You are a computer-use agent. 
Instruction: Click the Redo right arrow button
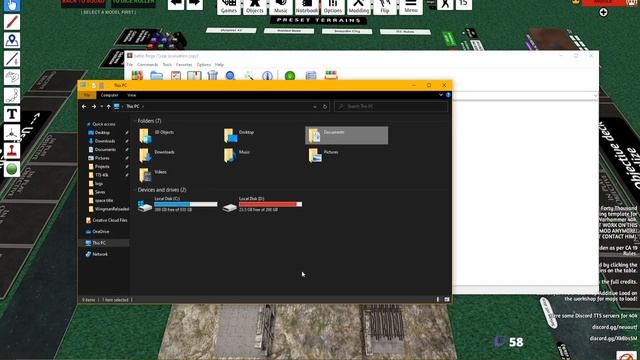195,4
